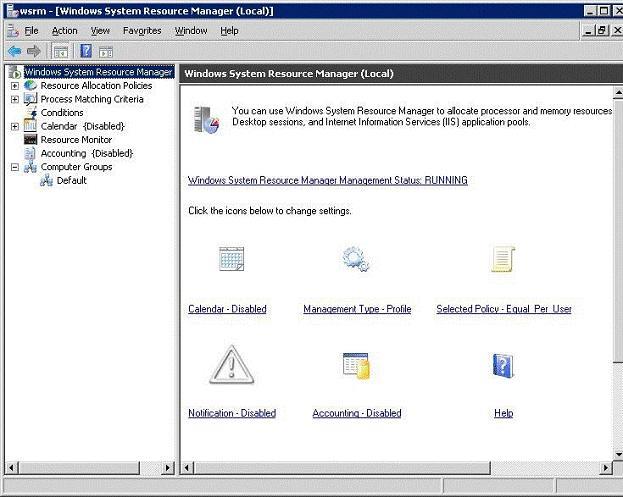Select Windows System Resource Manager root node
The image size is (623, 497).
tap(99, 72)
